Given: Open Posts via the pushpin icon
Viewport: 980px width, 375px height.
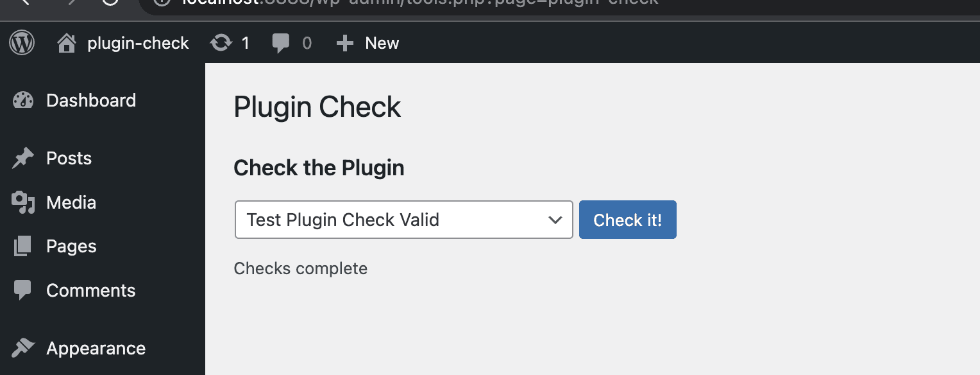Looking at the screenshot, I should (x=21, y=158).
